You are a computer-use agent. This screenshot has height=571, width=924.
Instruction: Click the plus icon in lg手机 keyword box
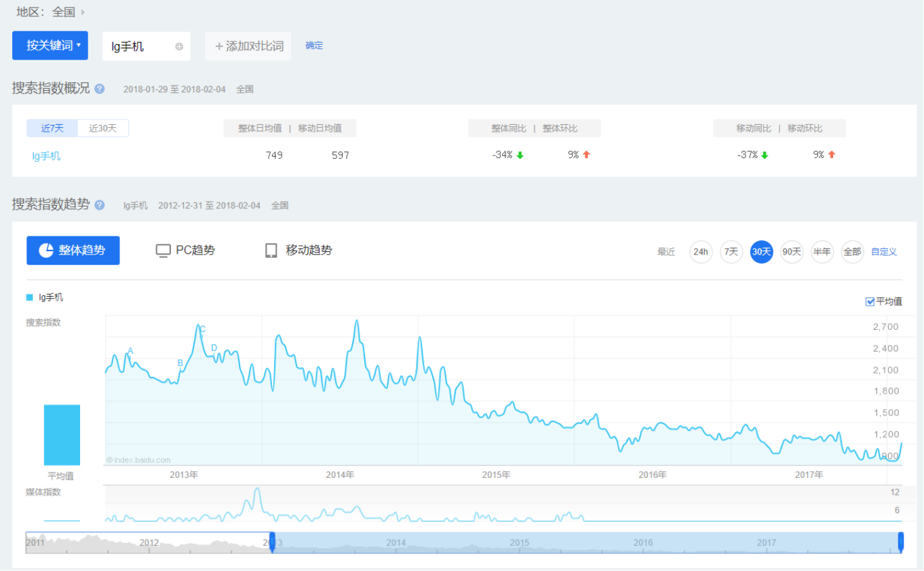coord(179,47)
